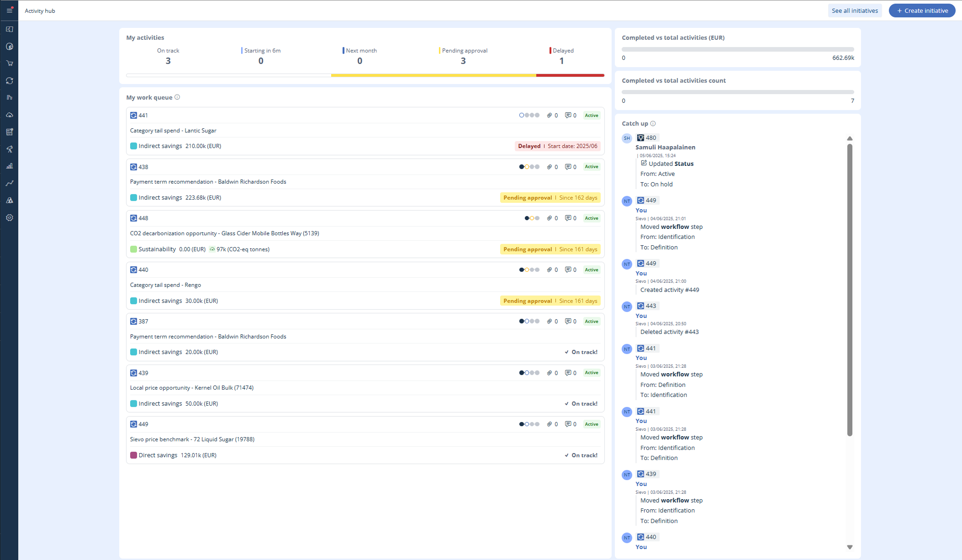Click the shopping cart sidebar icon

point(9,63)
